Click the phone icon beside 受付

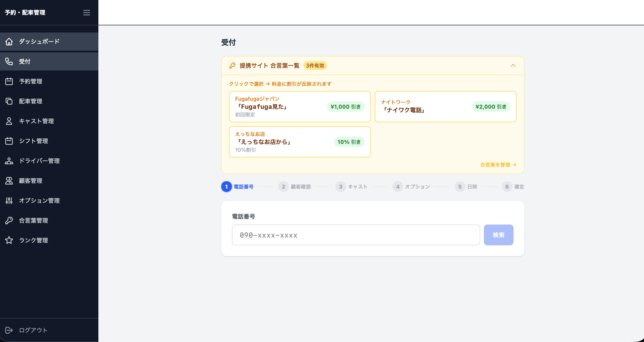tap(9, 61)
